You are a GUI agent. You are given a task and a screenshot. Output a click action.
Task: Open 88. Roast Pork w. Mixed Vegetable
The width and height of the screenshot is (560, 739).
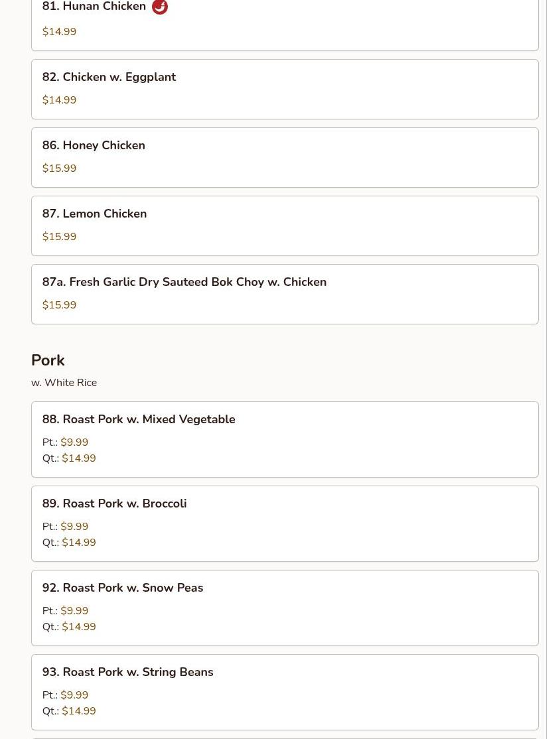point(138,419)
